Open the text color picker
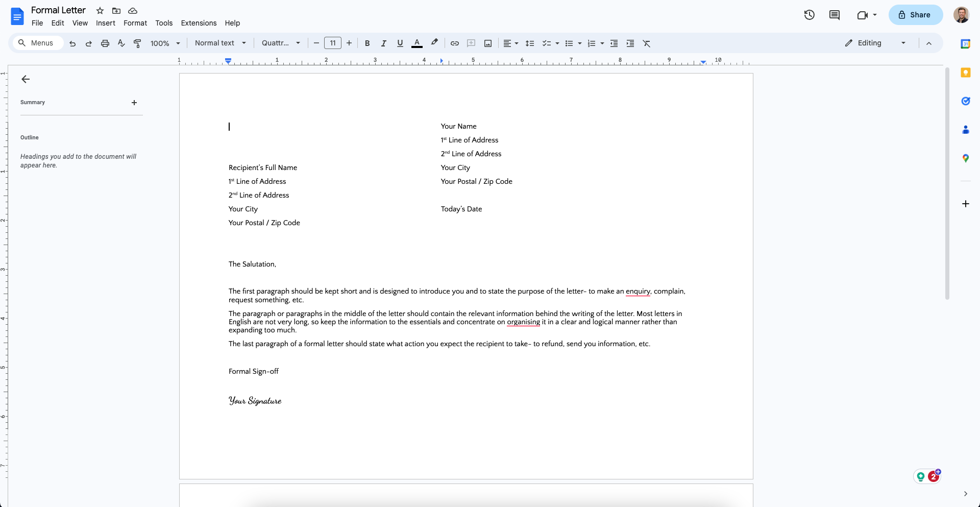This screenshot has height=507, width=980. click(x=417, y=43)
